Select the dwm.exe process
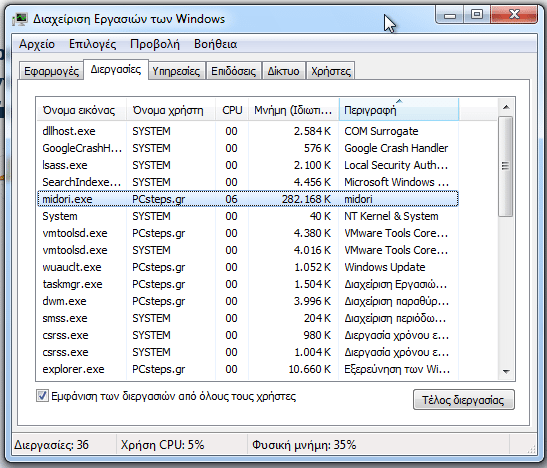Screen dimensions: 547x468 pos(248,301)
